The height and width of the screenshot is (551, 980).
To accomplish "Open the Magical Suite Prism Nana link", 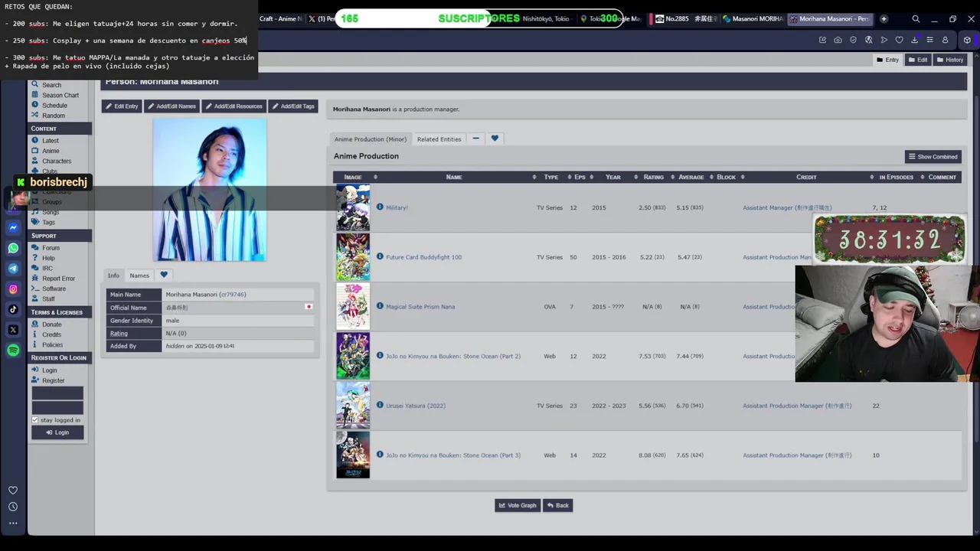I will pyautogui.click(x=420, y=306).
